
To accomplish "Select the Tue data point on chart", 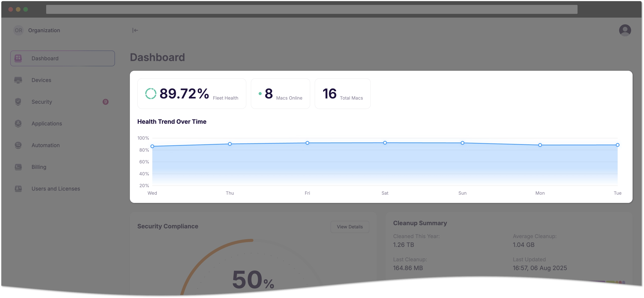I will (x=617, y=145).
